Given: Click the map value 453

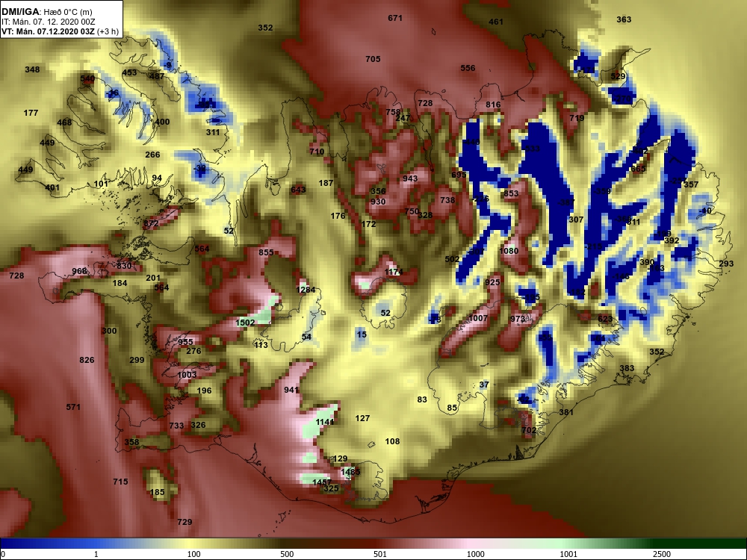Looking at the screenshot, I should (x=129, y=73).
